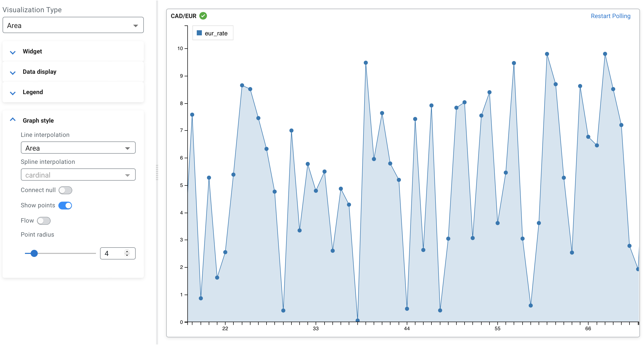The image size is (644, 347).
Task: Collapse the Graph style section
Action: (12, 119)
